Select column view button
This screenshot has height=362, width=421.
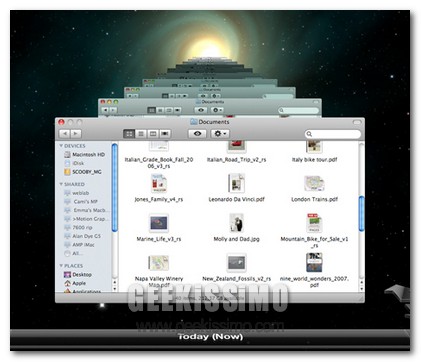point(153,134)
